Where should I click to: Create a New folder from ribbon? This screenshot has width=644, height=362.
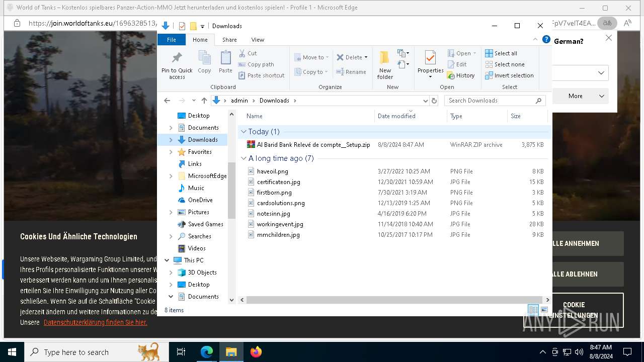pyautogui.click(x=385, y=65)
